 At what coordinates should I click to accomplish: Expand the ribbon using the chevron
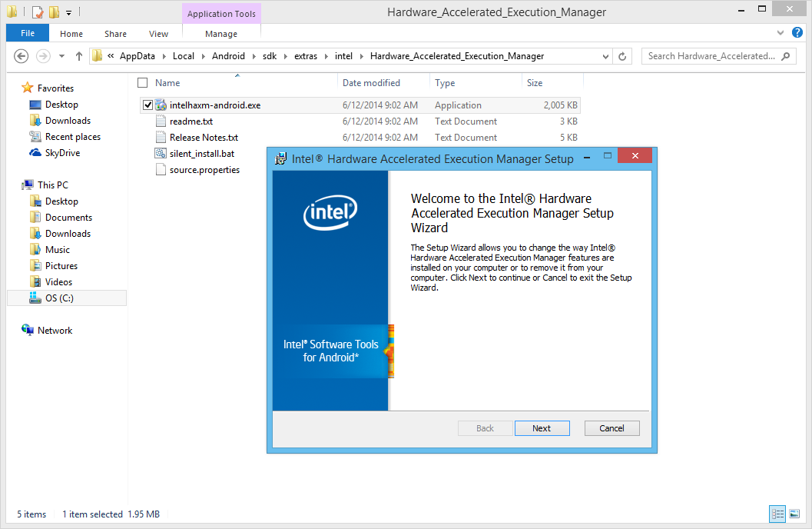pos(781,33)
